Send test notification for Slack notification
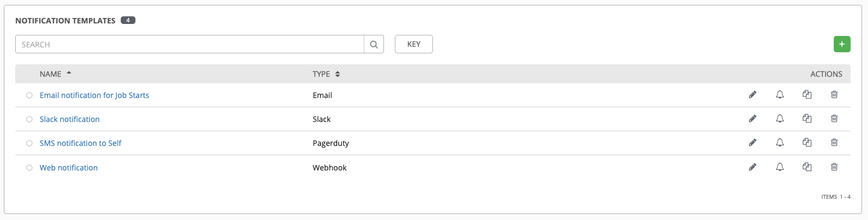 [780, 119]
